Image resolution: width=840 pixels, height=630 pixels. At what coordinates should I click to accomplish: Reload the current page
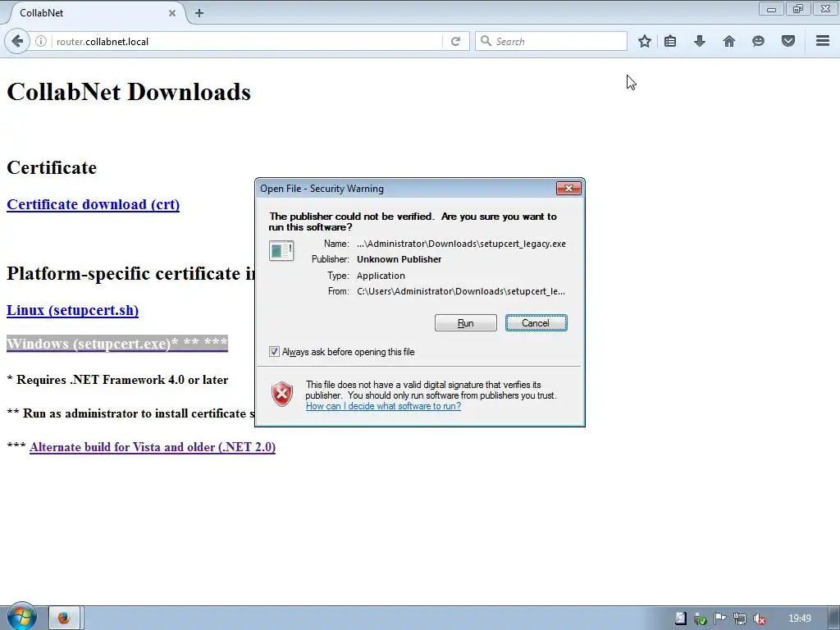point(455,41)
